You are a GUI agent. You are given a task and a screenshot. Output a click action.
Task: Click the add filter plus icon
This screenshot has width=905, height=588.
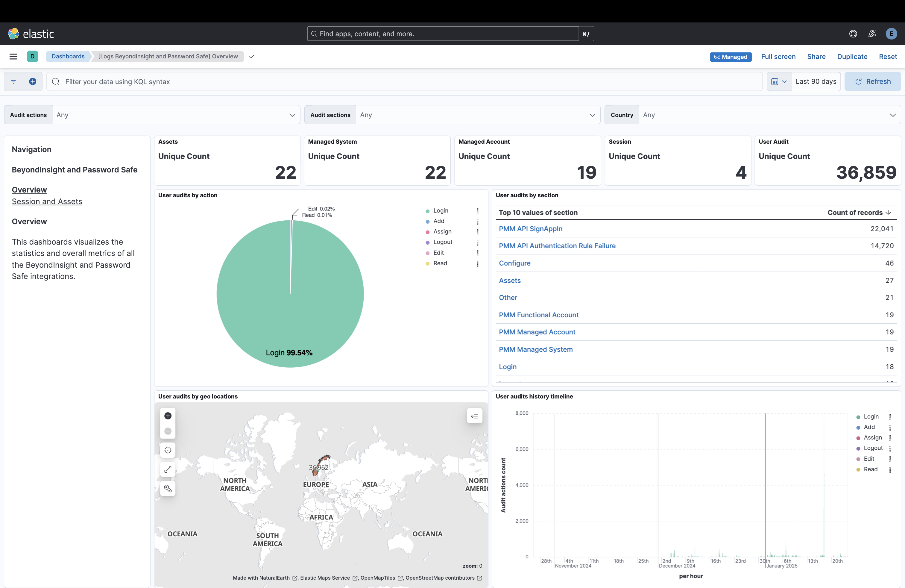[x=33, y=81]
